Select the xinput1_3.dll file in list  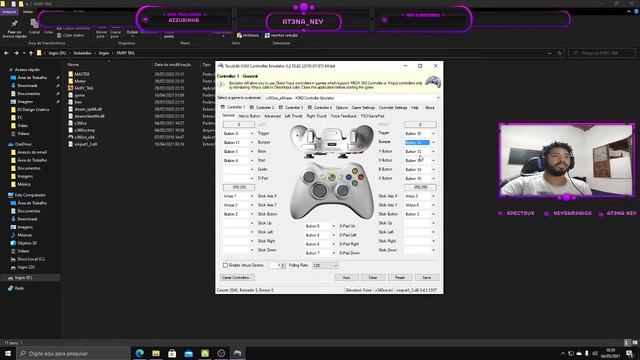86,144
